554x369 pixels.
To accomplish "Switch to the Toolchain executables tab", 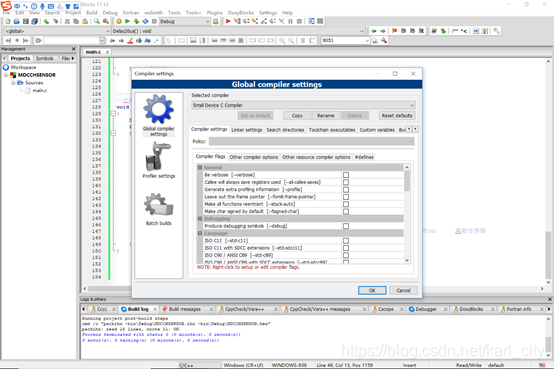I will coord(332,130).
